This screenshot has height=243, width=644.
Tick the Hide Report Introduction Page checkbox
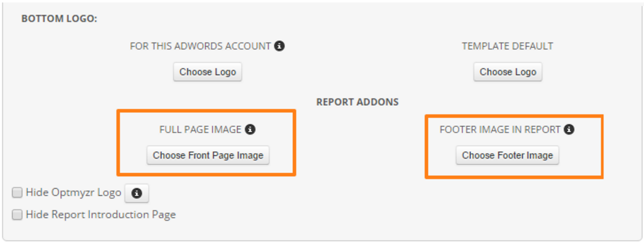coord(17,214)
